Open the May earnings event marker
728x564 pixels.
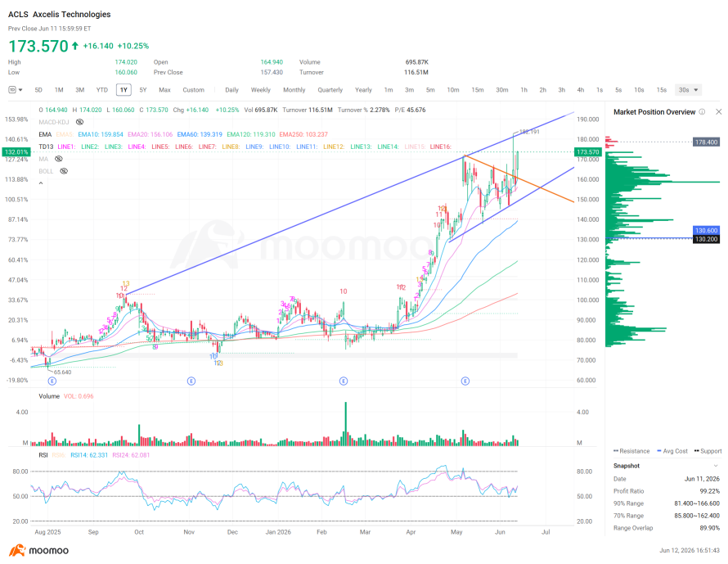click(465, 381)
